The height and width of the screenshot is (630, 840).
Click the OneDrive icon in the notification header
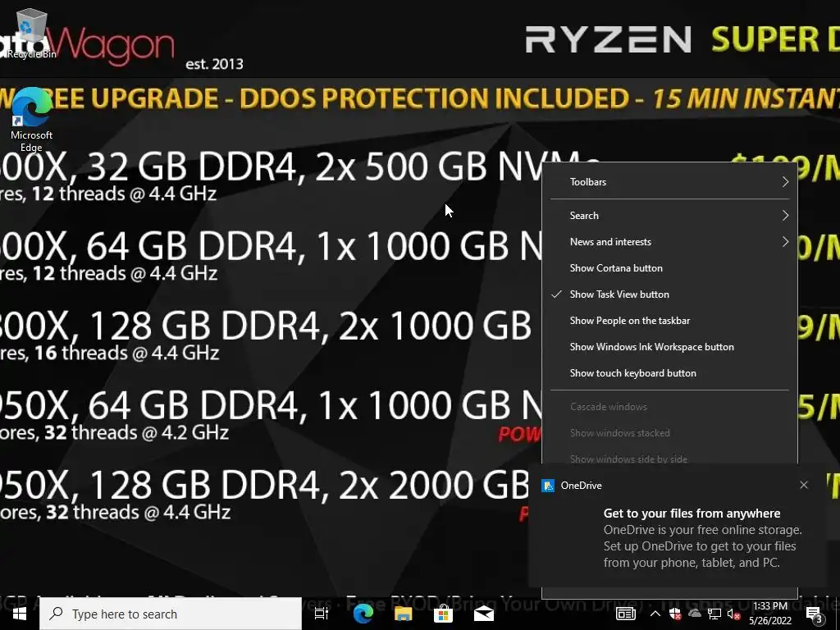point(547,486)
